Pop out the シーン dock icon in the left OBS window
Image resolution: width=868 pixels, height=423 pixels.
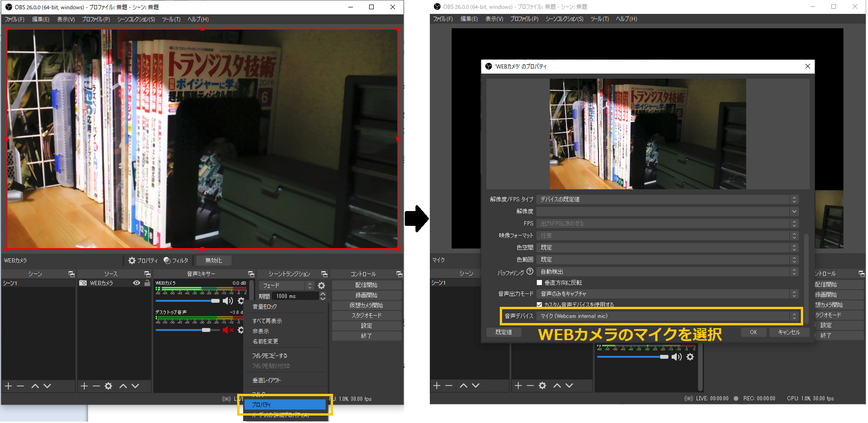pos(71,274)
